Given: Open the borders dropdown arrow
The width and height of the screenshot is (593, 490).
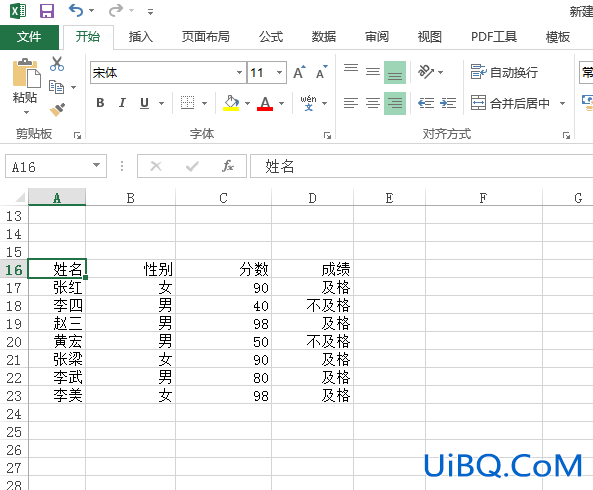Looking at the screenshot, I should coord(204,103).
